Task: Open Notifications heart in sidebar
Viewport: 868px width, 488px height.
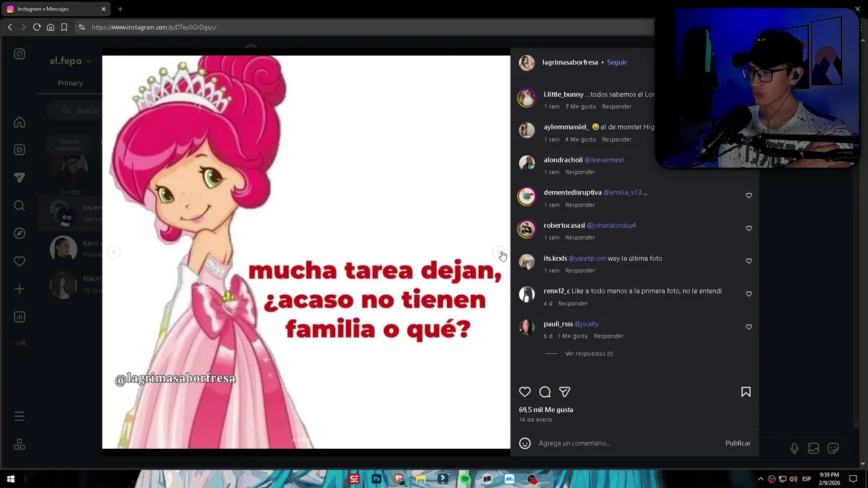Action: (x=20, y=261)
